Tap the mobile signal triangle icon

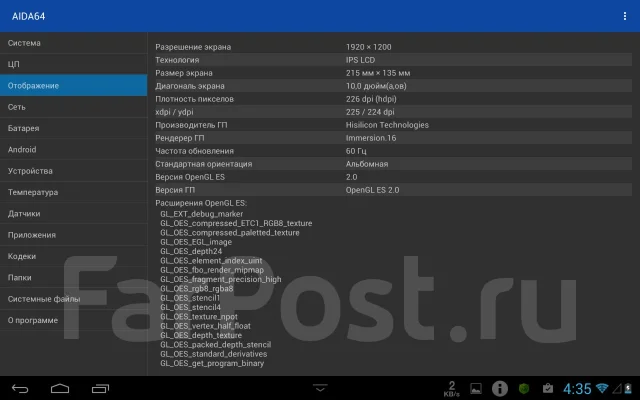click(x=617, y=389)
